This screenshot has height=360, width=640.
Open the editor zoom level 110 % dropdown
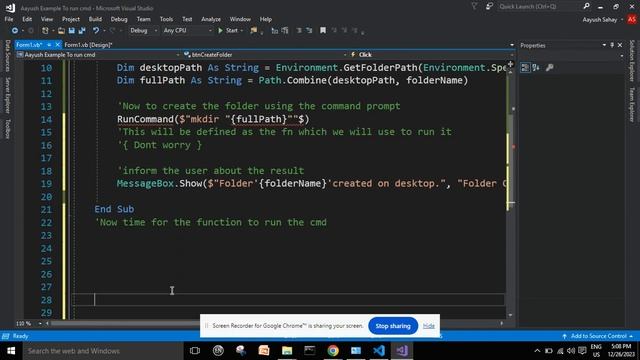[x=29, y=324]
